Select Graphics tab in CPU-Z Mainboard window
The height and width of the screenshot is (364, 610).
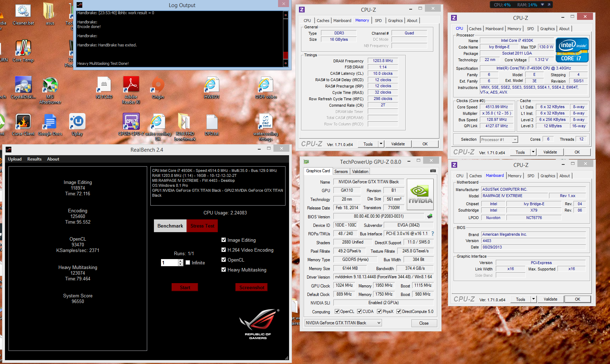tap(548, 176)
